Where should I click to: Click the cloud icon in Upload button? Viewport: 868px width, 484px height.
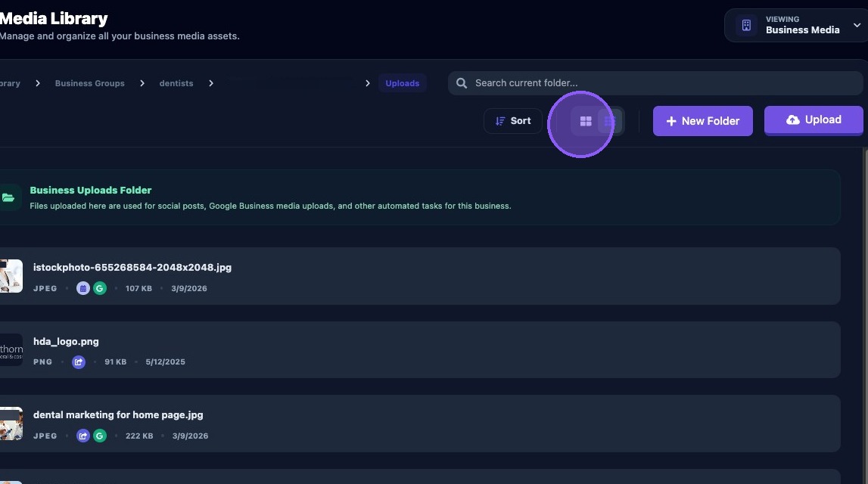pyautogui.click(x=793, y=120)
